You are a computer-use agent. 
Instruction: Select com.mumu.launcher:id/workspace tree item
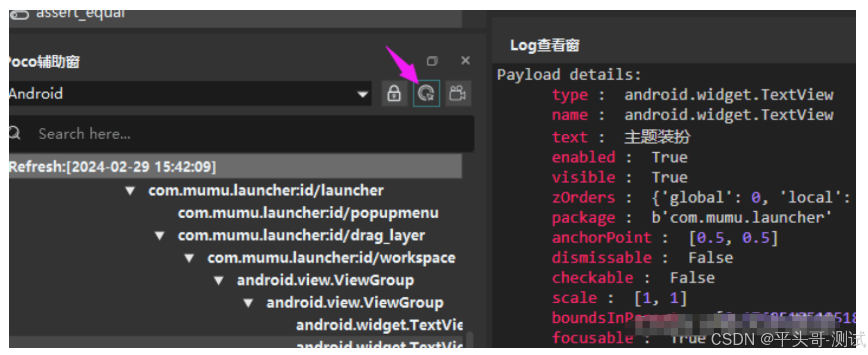click(331, 258)
